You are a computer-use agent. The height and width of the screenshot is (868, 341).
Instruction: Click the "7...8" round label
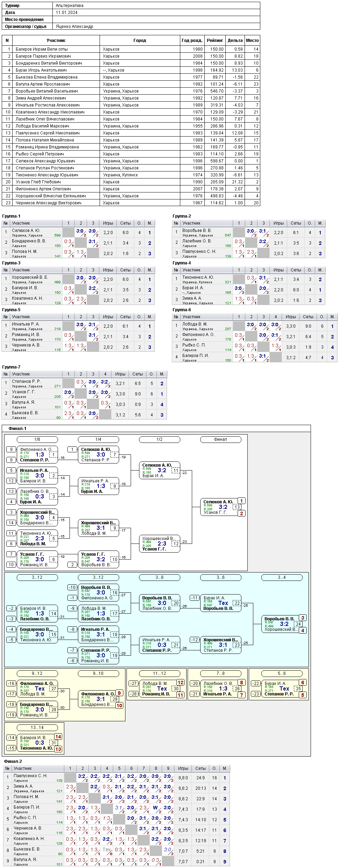pyautogui.click(x=220, y=673)
